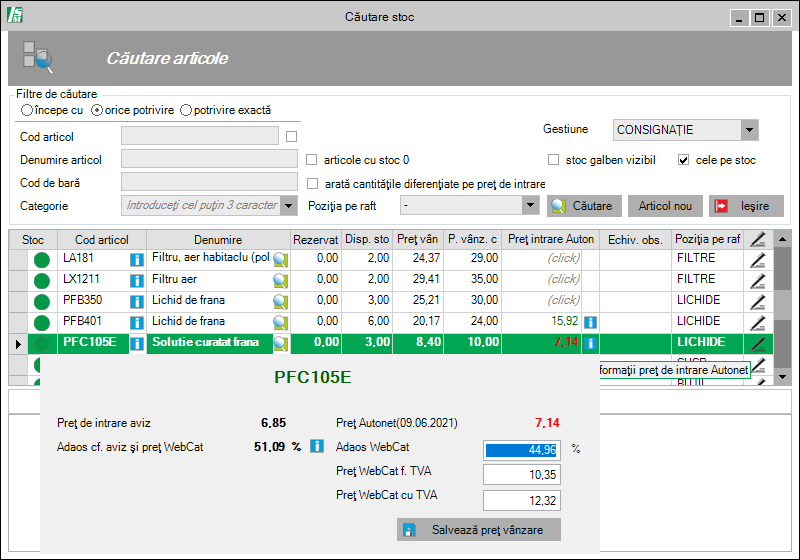Click the app logo in title bar
This screenshot has height=560, width=800.
[x=15, y=15]
